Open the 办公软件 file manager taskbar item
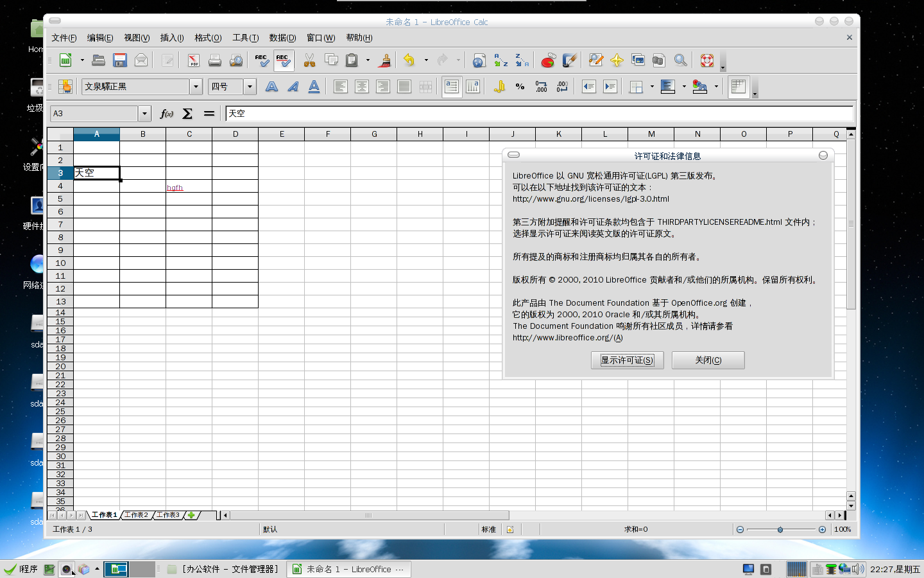924x578 pixels. coord(223,569)
